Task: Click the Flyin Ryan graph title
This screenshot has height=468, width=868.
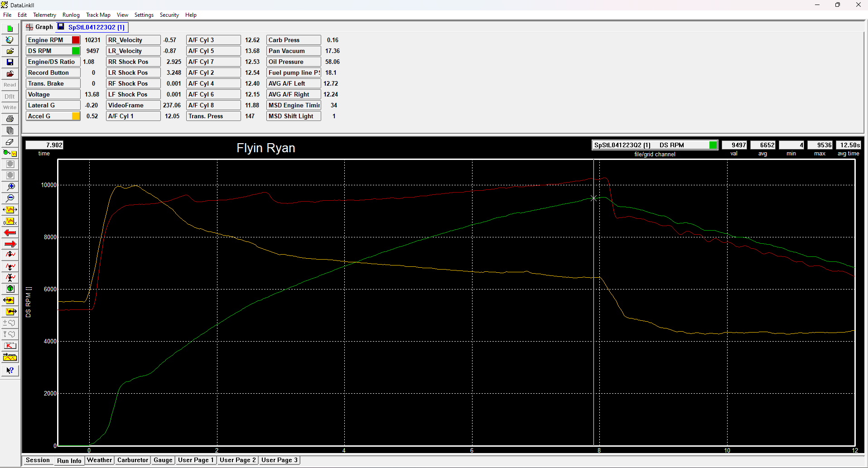Action: [266, 148]
